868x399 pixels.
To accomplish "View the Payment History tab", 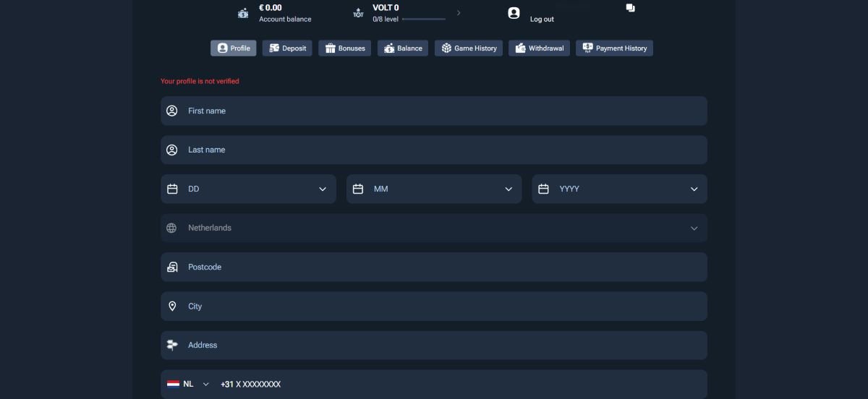I will pos(615,48).
